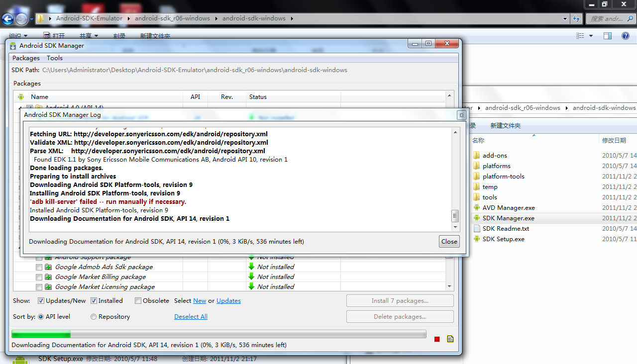This screenshot has height=364, width=637.
Task: Click the SDK Setup.exe Android icon in file list
Action: pos(476,239)
